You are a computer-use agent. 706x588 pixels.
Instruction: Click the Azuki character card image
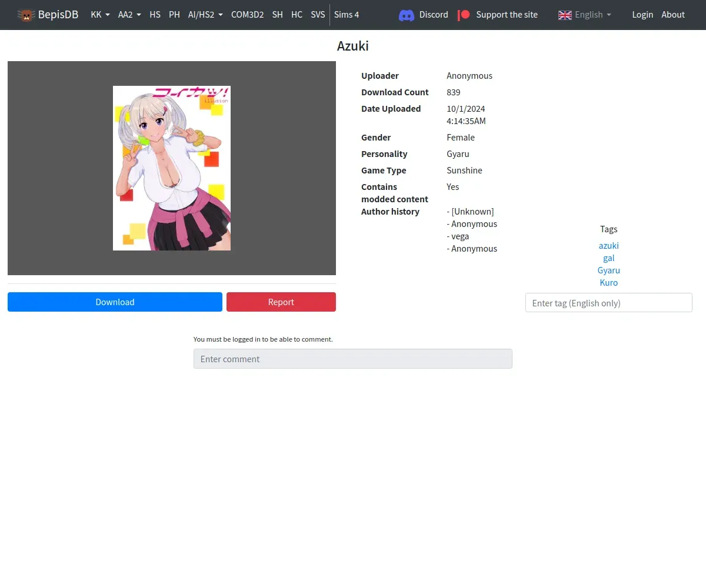pyautogui.click(x=172, y=168)
